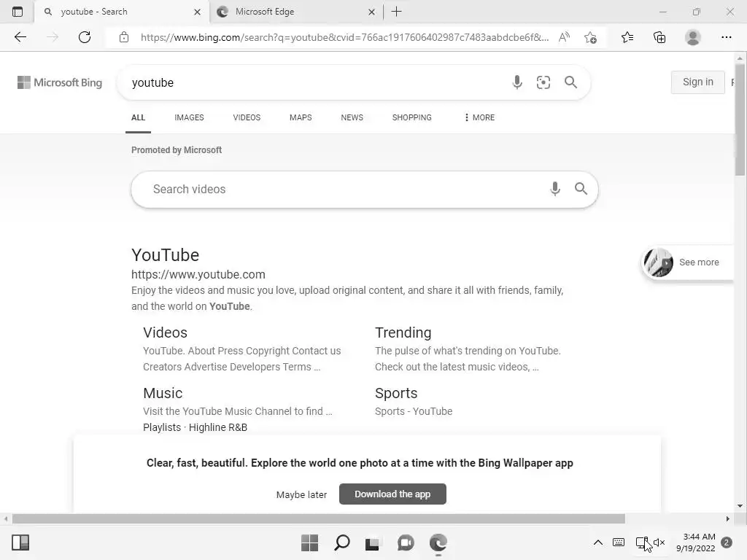Open the Collections panel
The image size is (747, 560).
pos(659,37)
